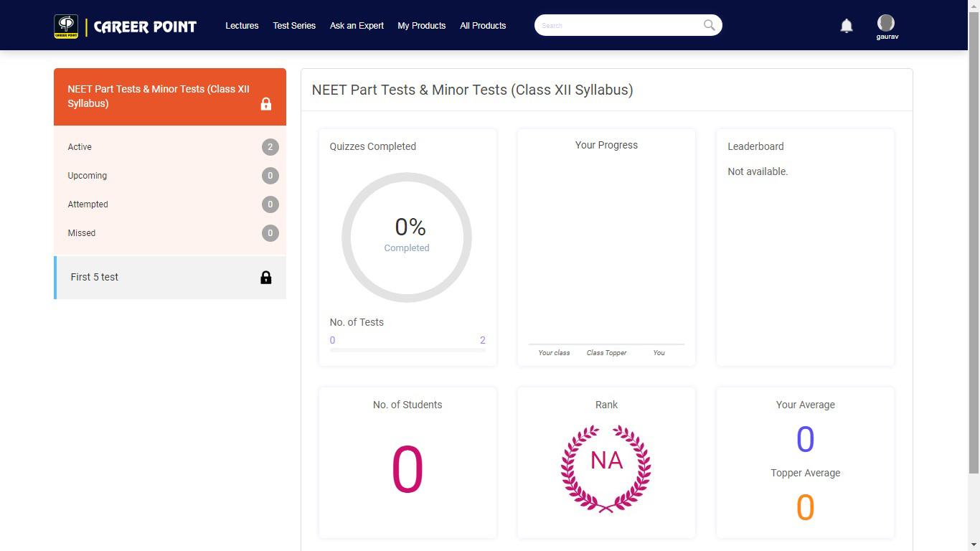Click the Leaderboard title
The height and width of the screenshot is (551, 980).
pyautogui.click(x=755, y=146)
